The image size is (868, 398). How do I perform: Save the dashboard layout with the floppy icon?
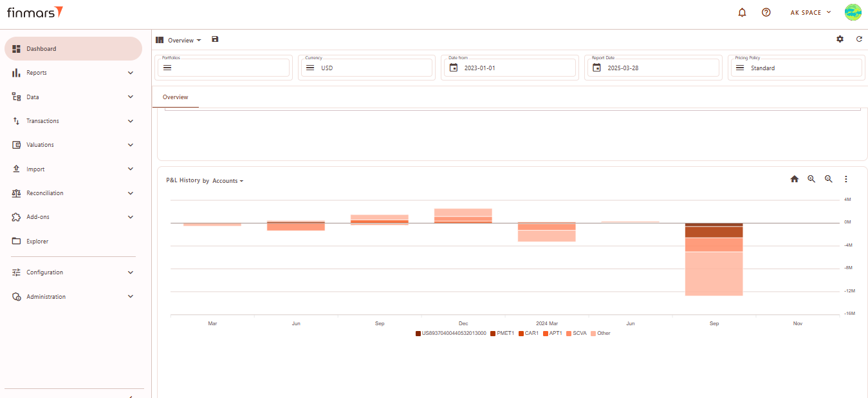point(215,39)
